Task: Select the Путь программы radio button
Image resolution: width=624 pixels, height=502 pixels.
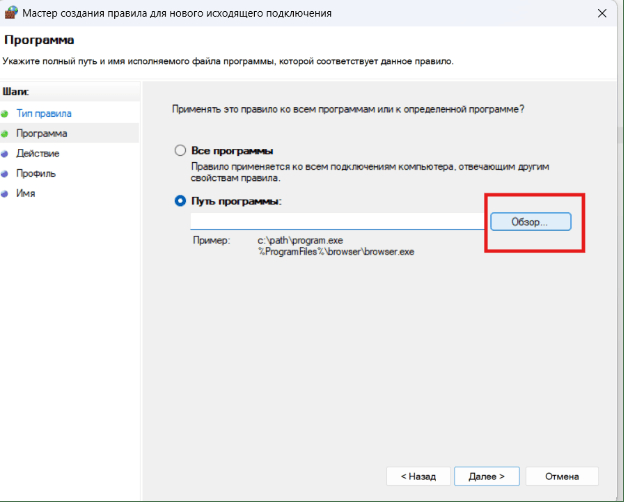Action: [x=180, y=201]
